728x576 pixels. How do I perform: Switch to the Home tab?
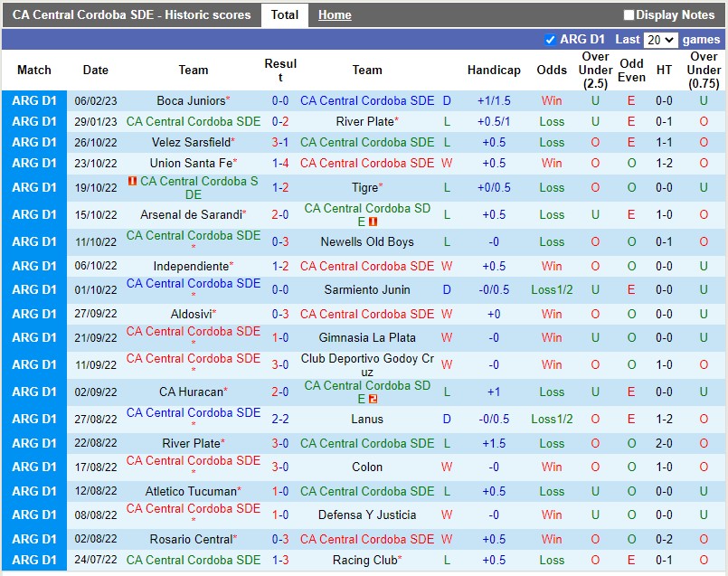pos(335,15)
